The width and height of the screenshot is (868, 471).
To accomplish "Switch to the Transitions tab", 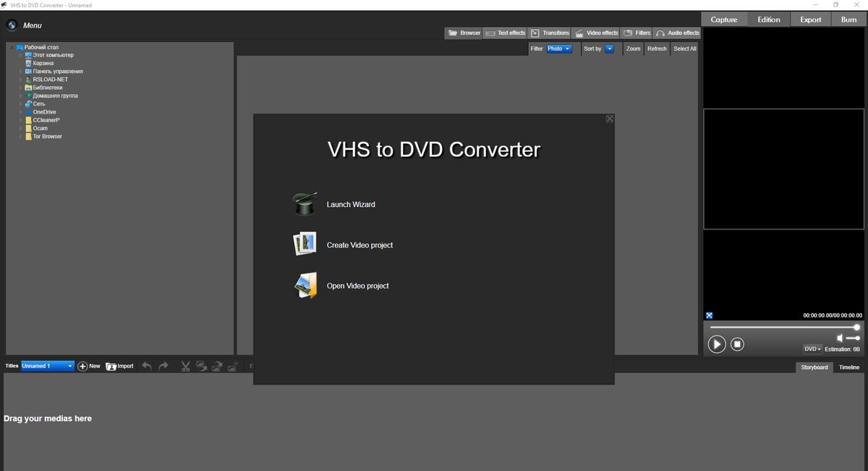I will tap(550, 33).
